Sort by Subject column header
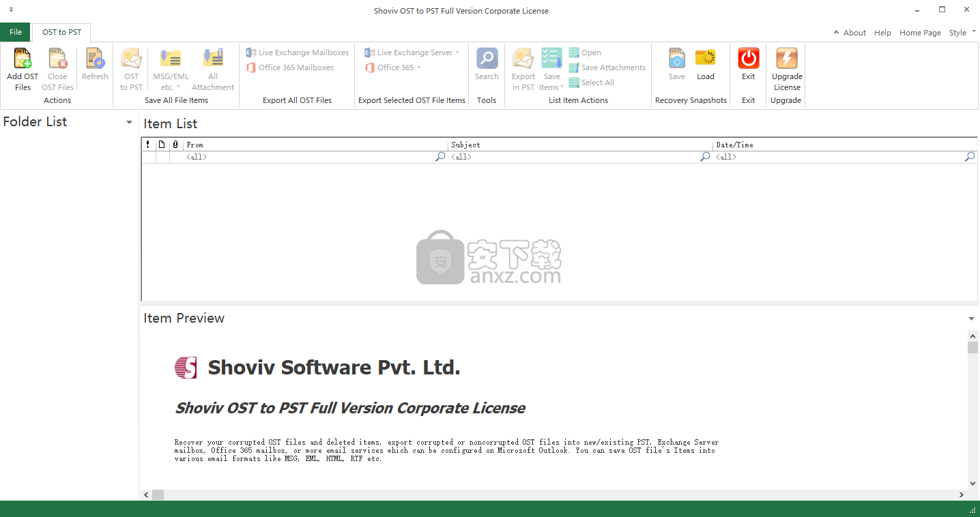This screenshot has width=980, height=517. pos(580,145)
